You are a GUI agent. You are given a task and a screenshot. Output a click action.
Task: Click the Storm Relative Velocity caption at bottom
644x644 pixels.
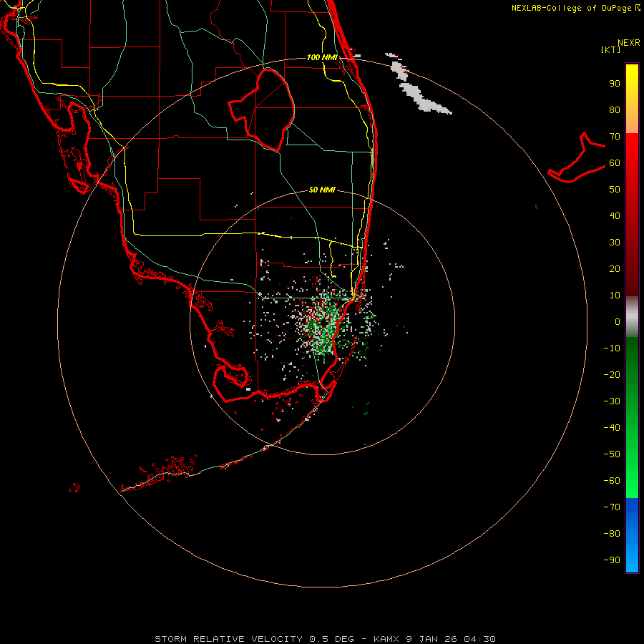(x=325, y=639)
